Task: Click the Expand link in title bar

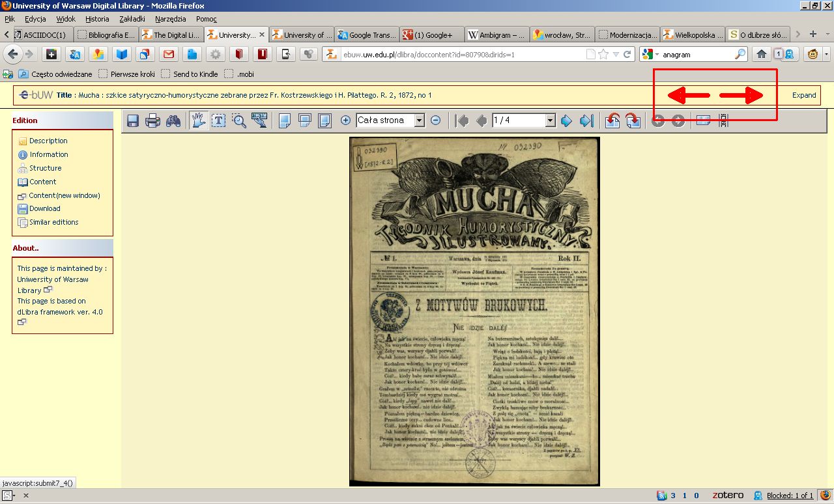Action: click(804, 95)
